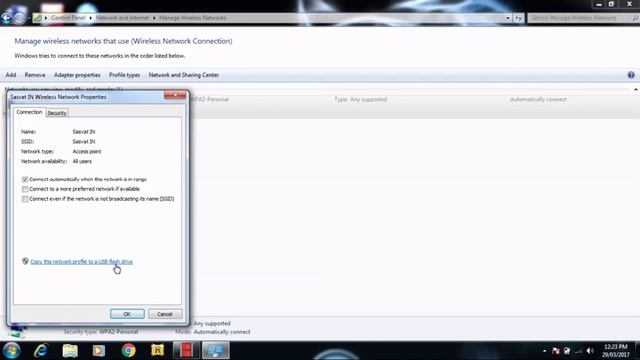
Task: Refresh the address bar location
Action: tap(518, 18)
